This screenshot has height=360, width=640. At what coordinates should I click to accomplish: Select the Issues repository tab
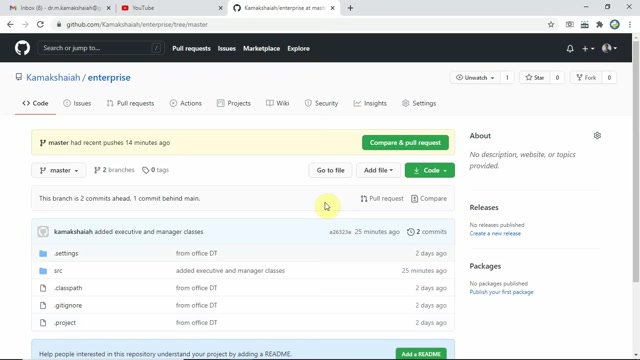(77, 103)
